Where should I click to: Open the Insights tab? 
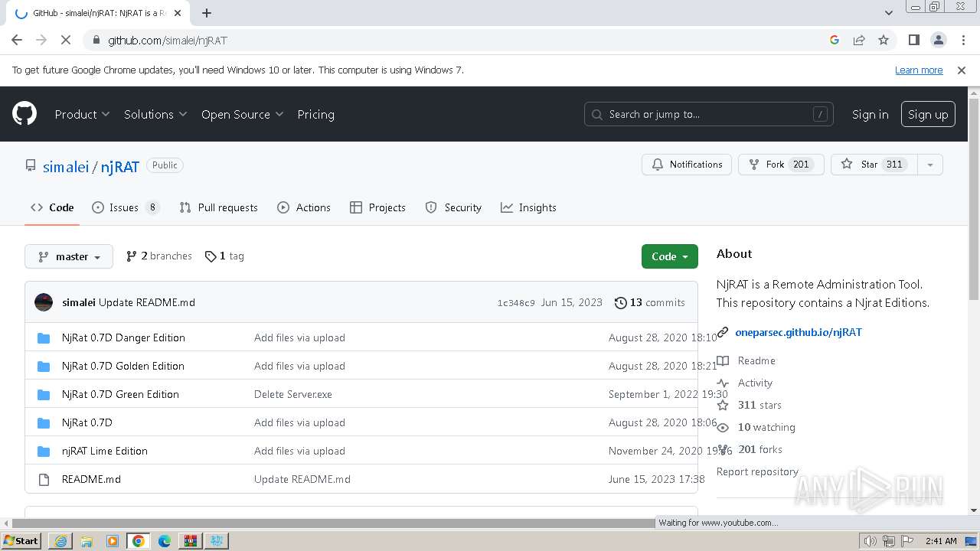(528, 207)
